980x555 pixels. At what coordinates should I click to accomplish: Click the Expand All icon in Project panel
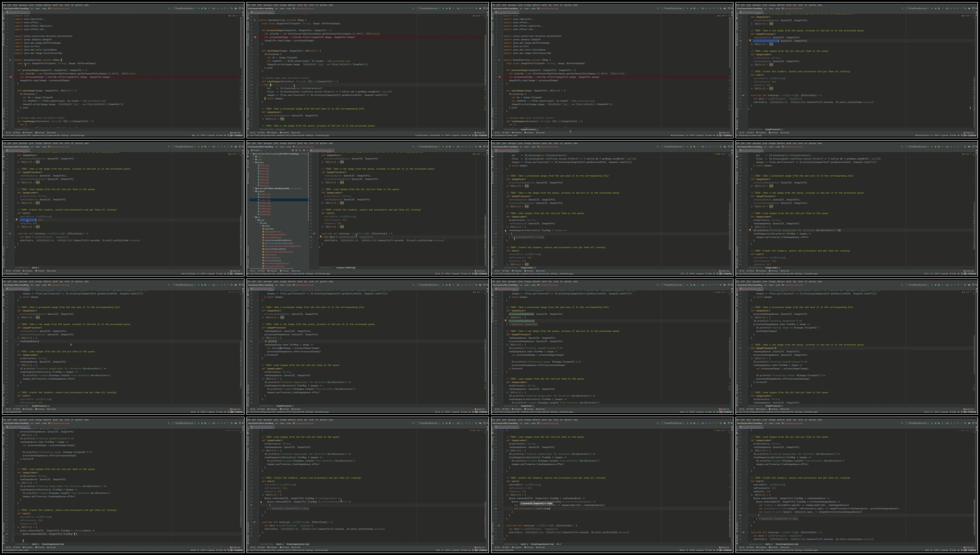[x=296, y=150]
